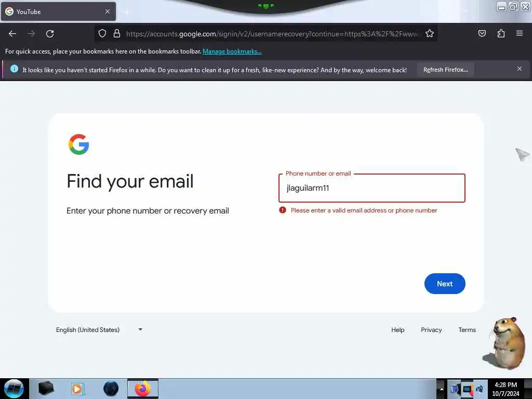The width and height of the screenshot is (532, 399).
Task: Click the blue Next button
Action: pos(445,284)
